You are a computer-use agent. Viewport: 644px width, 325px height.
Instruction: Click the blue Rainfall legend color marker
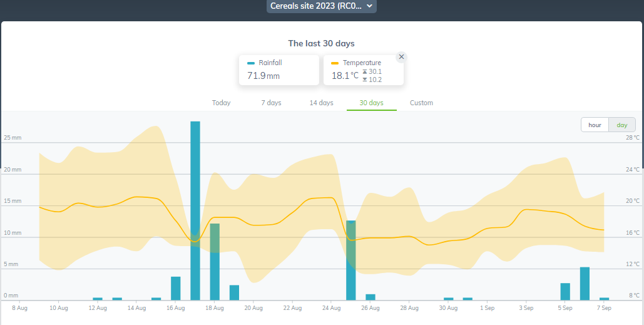point(251,63)
